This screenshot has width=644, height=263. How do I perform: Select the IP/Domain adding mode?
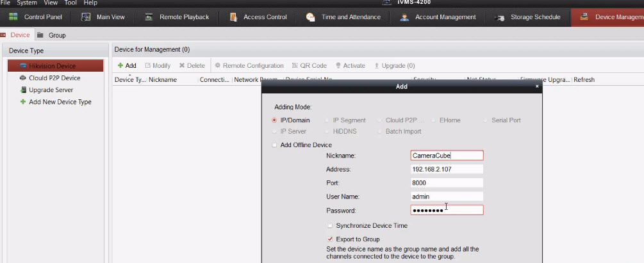275,120
